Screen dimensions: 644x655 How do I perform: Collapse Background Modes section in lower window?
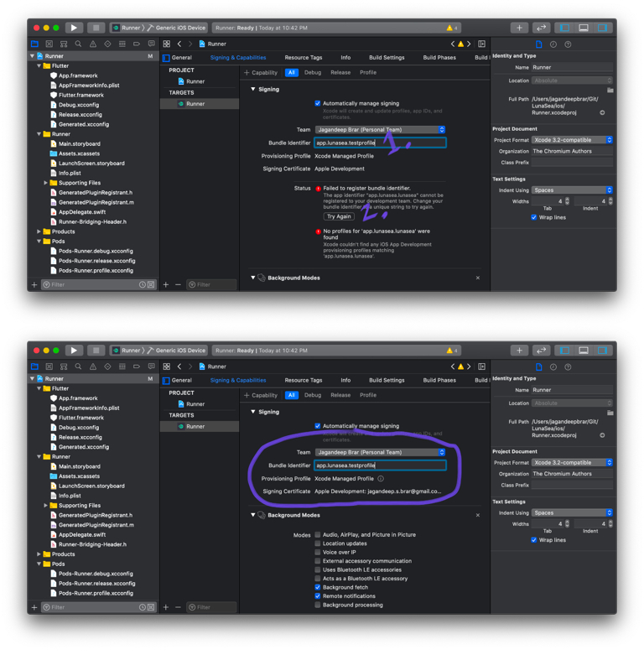pyautogui.click(x=252, y=515)
